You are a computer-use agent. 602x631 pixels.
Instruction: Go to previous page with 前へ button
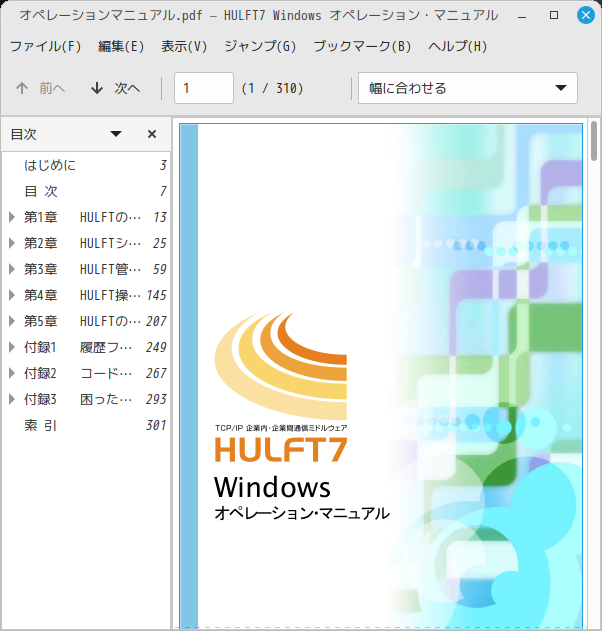[x=40, y=88]
